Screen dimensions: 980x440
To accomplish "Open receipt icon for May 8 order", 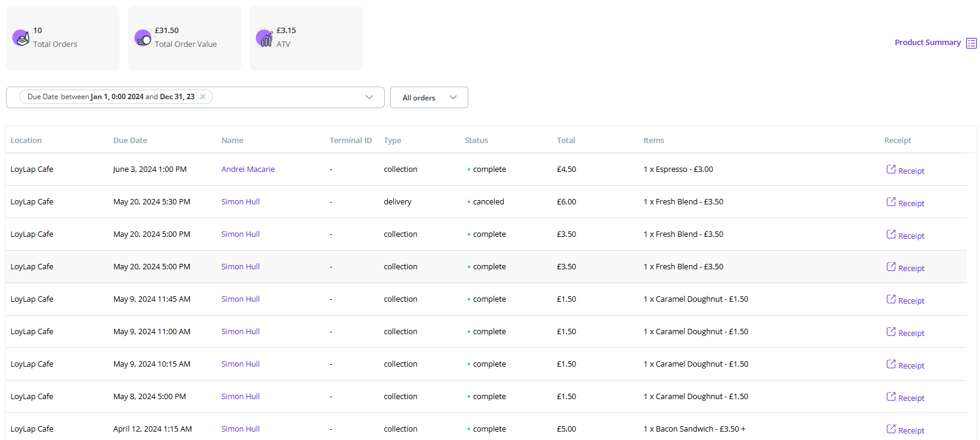I will 891,397.
